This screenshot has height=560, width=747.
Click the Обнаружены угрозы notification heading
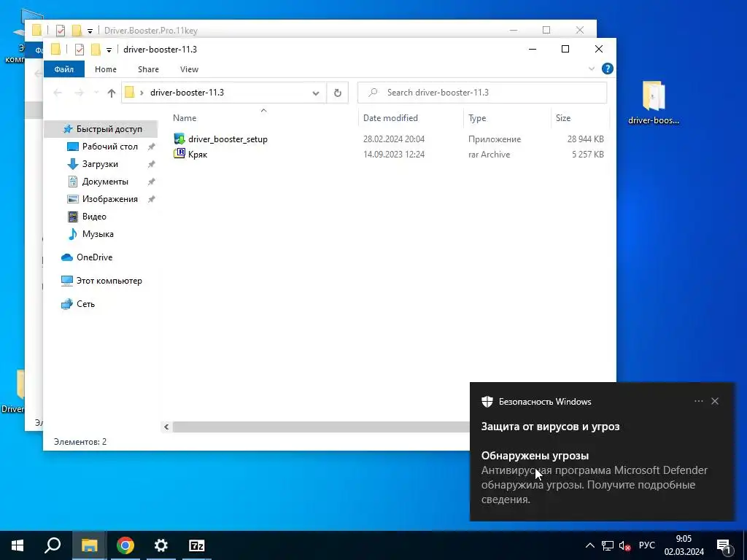pos(535,456)
